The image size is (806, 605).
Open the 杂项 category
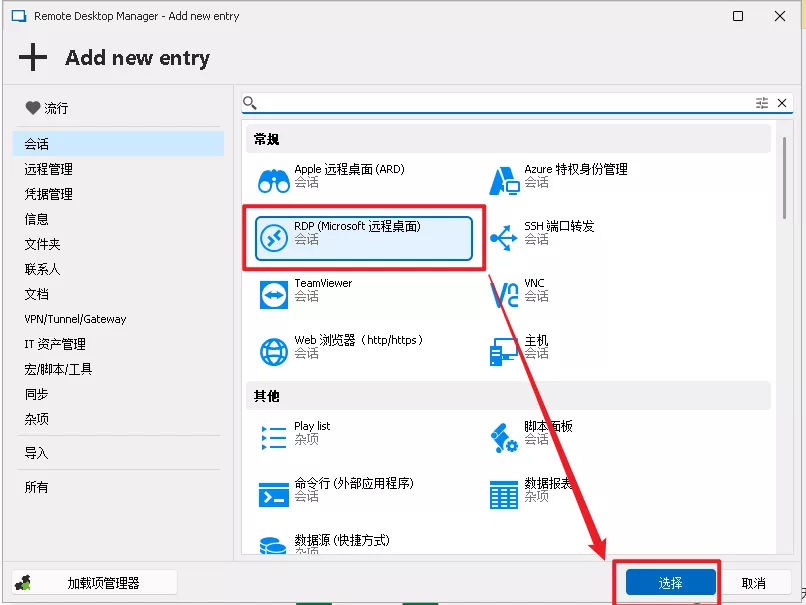click(x=118, y=419)
